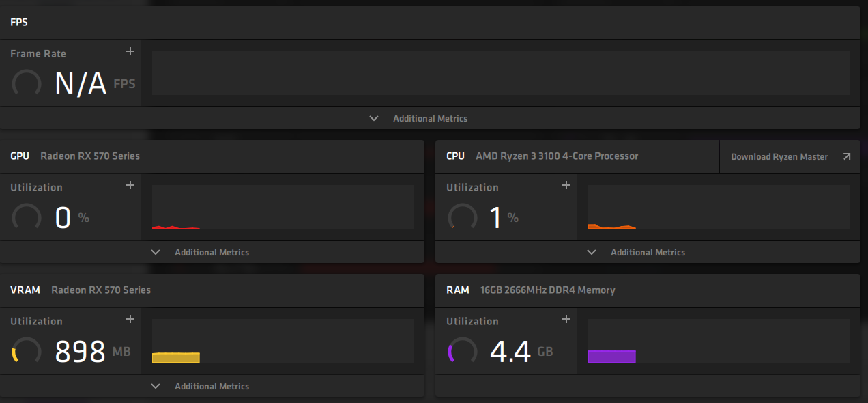This screenshot has width=868, height=403.
Task: Click the plus icon beside Frame Rate
Action: coord(130,52)
